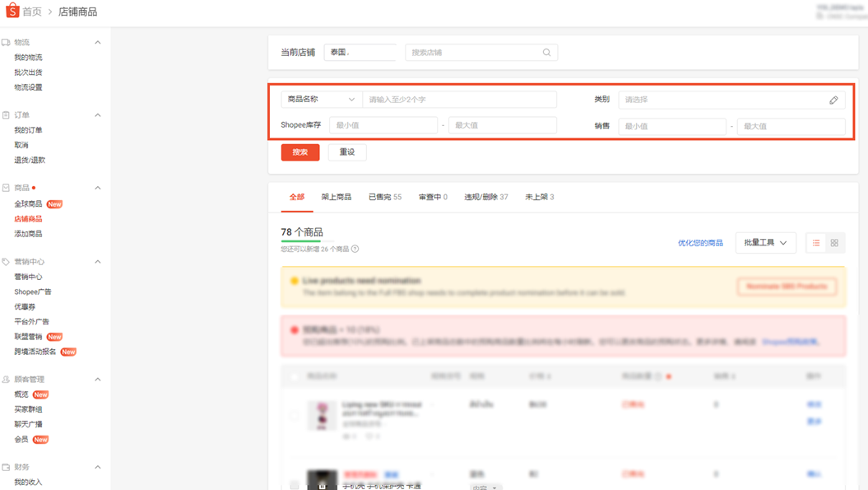This screenshot has height=490, width=868.
Task: Check the second product row's checkbox
Action: [294, 484]
